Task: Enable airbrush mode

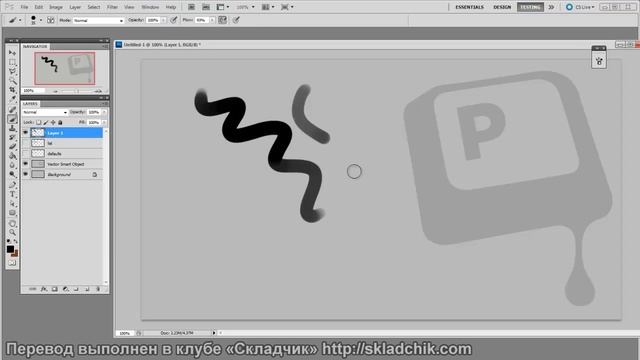Action: tap(222, 20)
